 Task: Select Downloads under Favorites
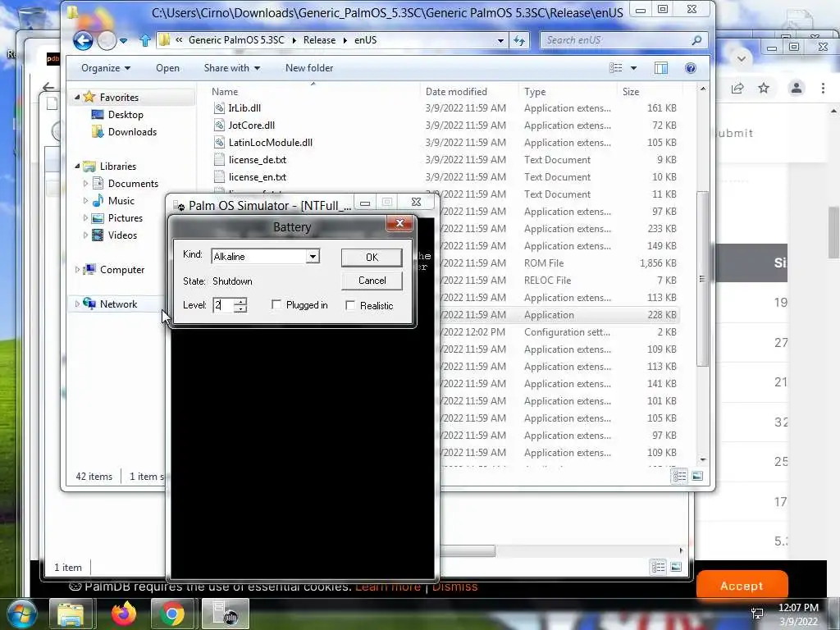pos(132,132)
